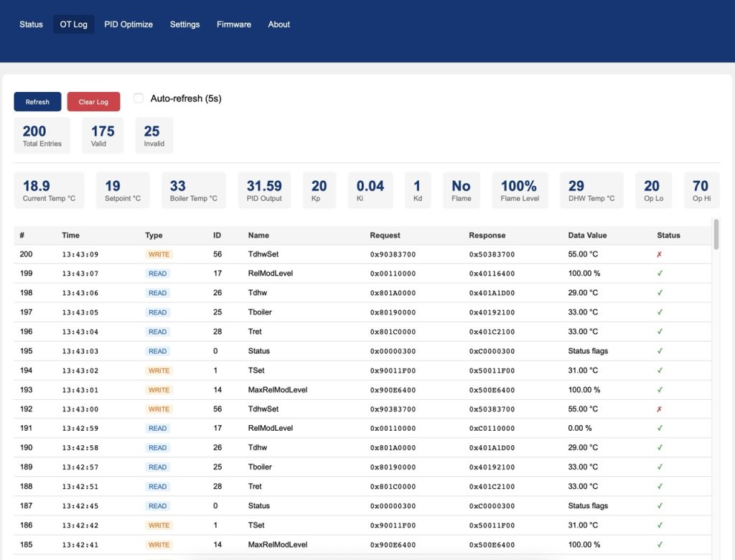Click the Time column header

(x=70, y=235)
